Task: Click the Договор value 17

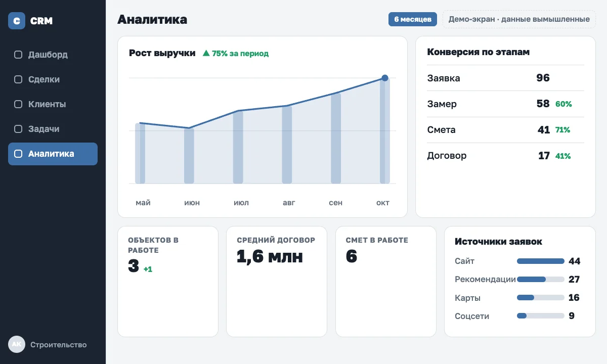Action: pyautogui.click(x=544, y=156)
